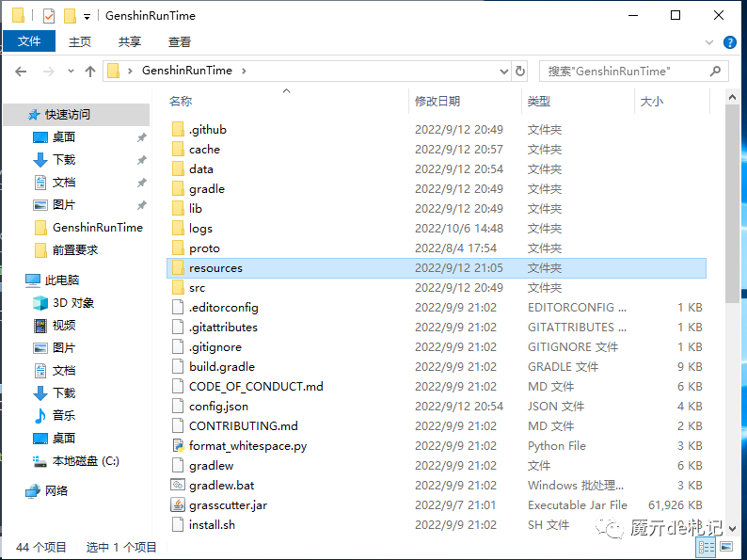Screen dimensions: 747x560
Task: Switch to large icons view layout
Action: point(726,546)
